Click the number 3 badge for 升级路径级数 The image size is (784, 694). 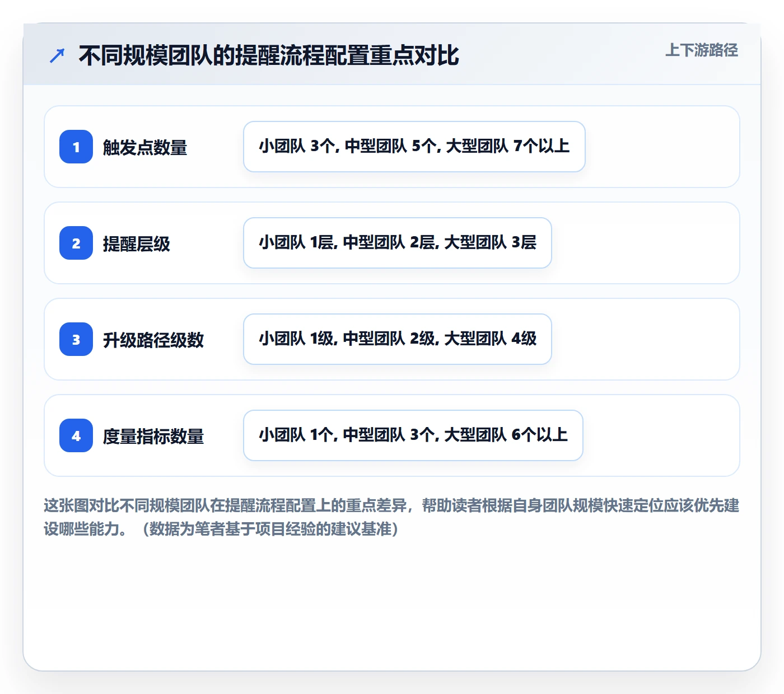point(76,339)
